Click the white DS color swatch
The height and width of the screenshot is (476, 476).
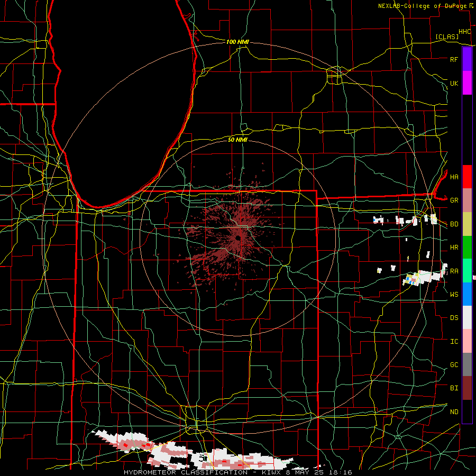pyautogui.click(x=467, y=317)
